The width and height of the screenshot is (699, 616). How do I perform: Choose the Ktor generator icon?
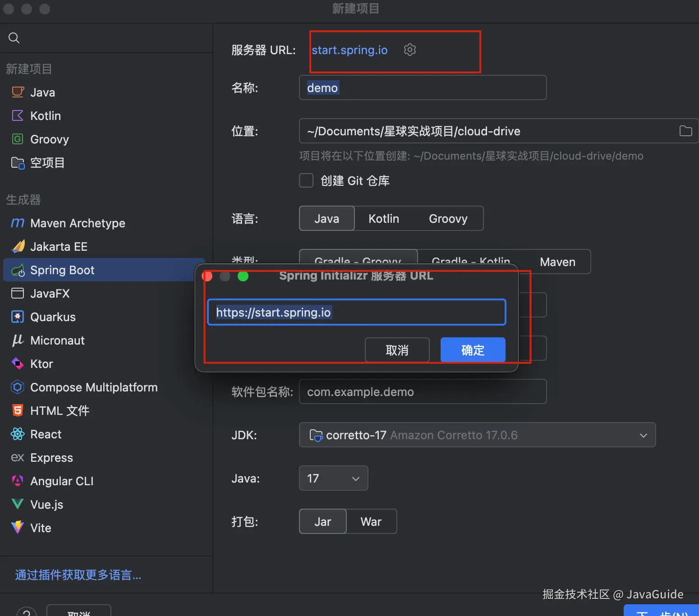(x=18, y=363)
